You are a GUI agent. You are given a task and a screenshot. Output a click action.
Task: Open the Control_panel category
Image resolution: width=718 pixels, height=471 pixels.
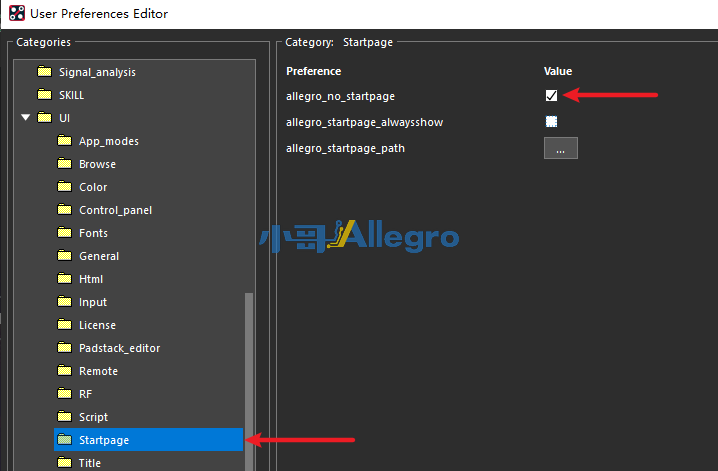click(115, 211)
